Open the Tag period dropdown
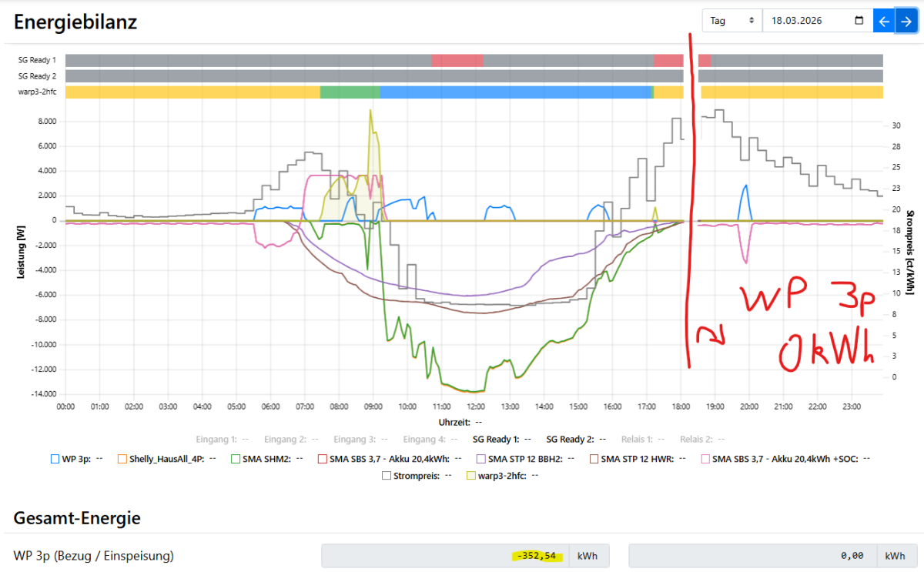The image size is (924, 572). click(x=731, y=21)
